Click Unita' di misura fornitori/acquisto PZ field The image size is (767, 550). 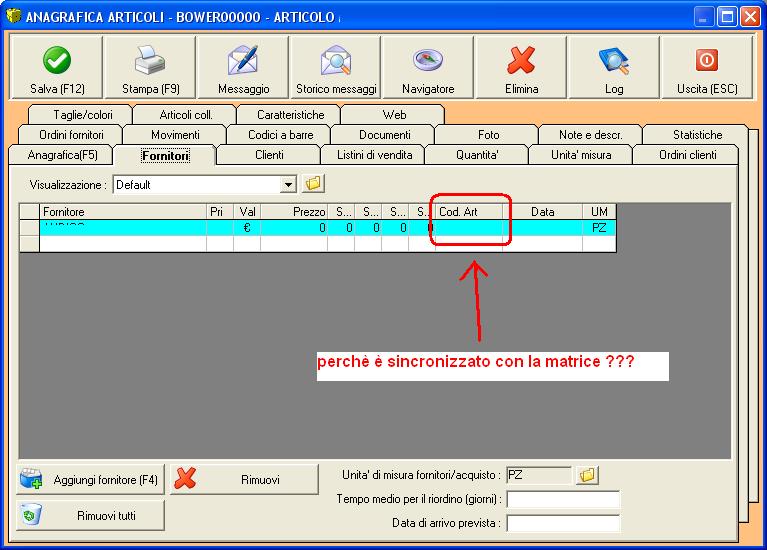coord(539,475)
